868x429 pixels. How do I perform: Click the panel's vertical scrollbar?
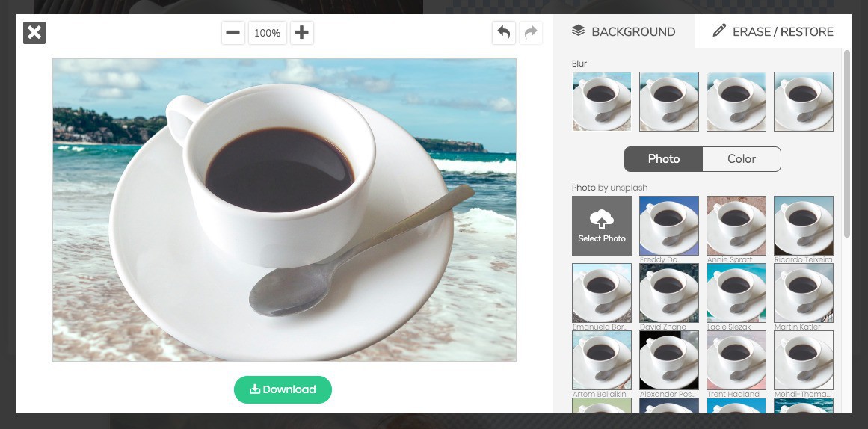click(x=847, y=144)
